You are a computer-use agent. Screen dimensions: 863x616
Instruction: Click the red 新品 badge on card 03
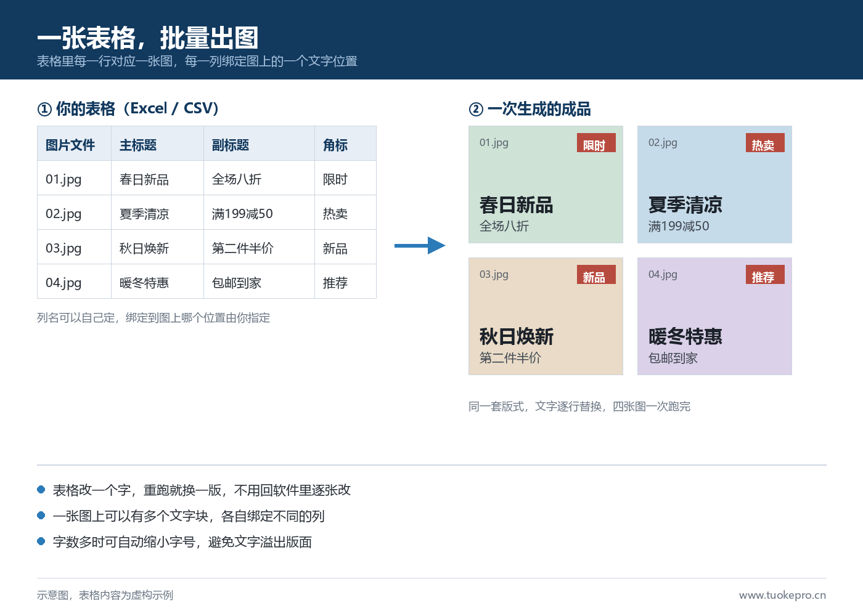(x=596, y=275)
